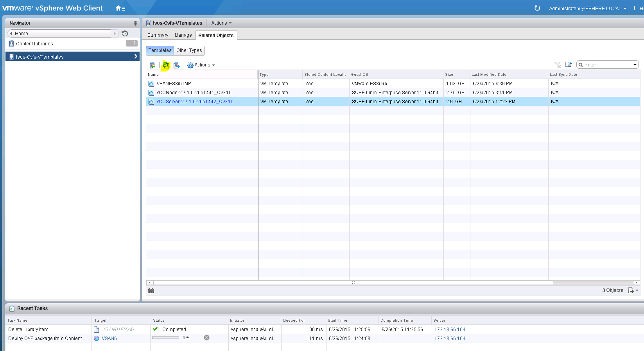Open the Administrator@VSPHERE.LOCAL user dropdown
644x351 pixels.
[587, 9]
